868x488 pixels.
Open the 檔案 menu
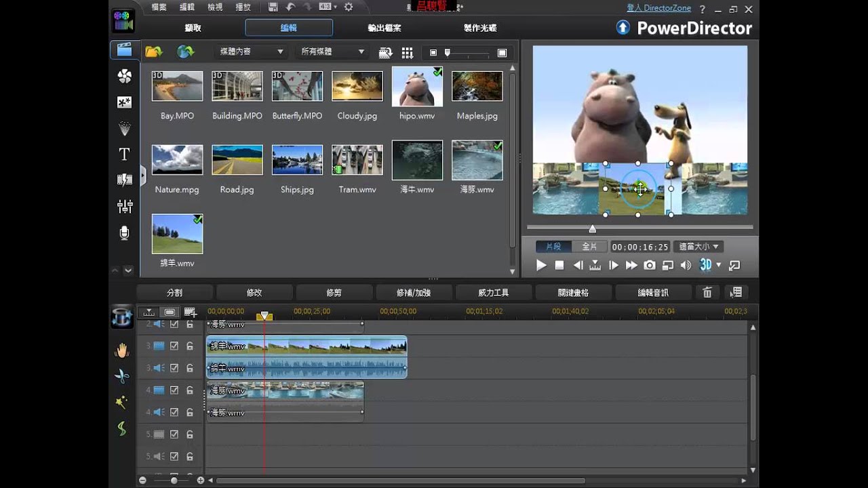(159, 7)
